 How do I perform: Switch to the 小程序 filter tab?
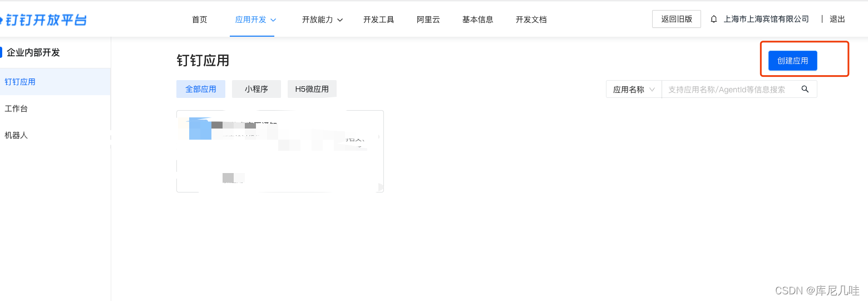click(257, 89)
